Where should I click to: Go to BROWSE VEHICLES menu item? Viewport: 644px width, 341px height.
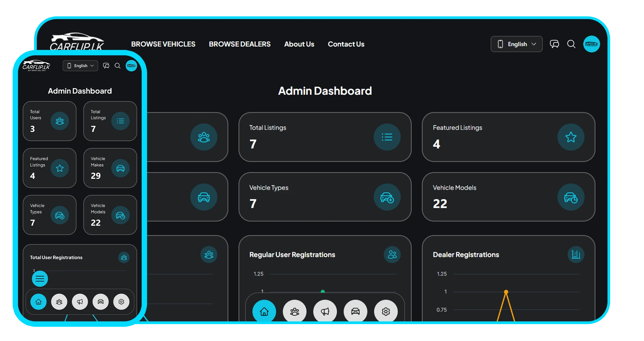(x=163, y=44)
